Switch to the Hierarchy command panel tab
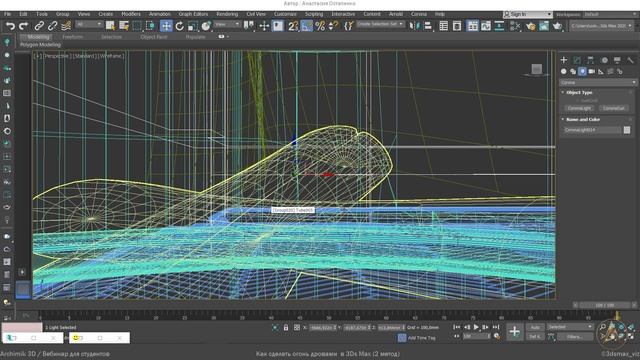The width and height of the screenshot is (640, 360). click(x=591, y=60)
